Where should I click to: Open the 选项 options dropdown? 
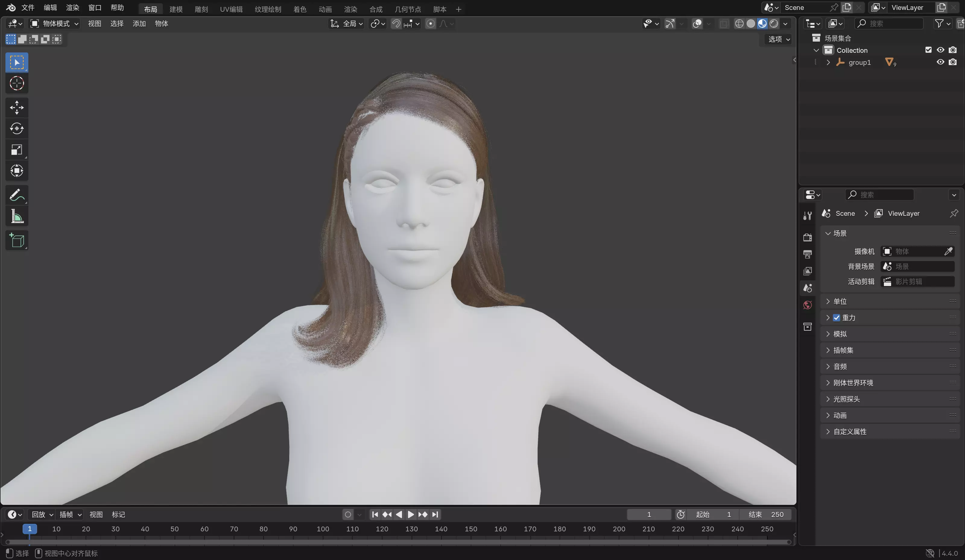click(779, 39)
